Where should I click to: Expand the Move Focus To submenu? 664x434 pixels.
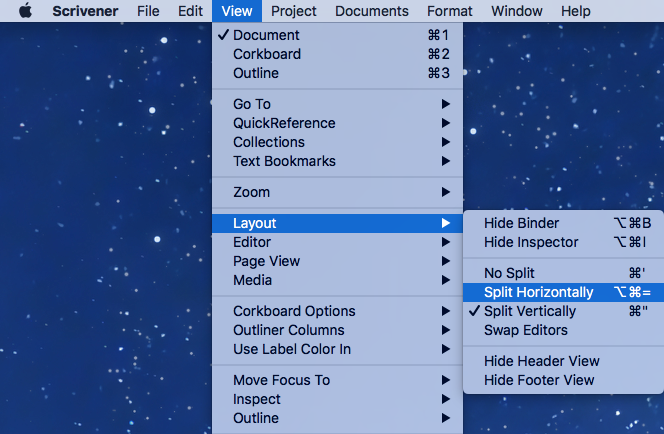coord(338,380)
